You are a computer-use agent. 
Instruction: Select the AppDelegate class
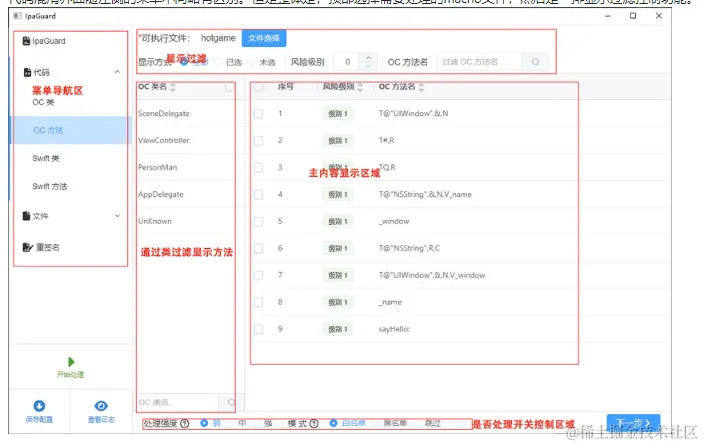pyautogui.click(x=161, y=195)
